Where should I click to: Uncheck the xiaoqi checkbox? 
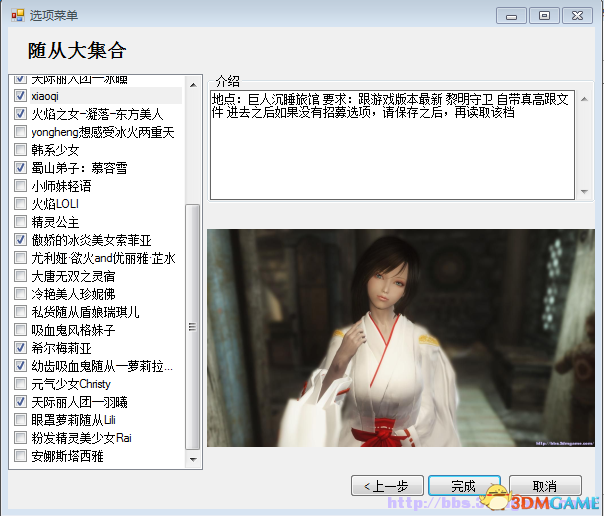click(20, 96)
